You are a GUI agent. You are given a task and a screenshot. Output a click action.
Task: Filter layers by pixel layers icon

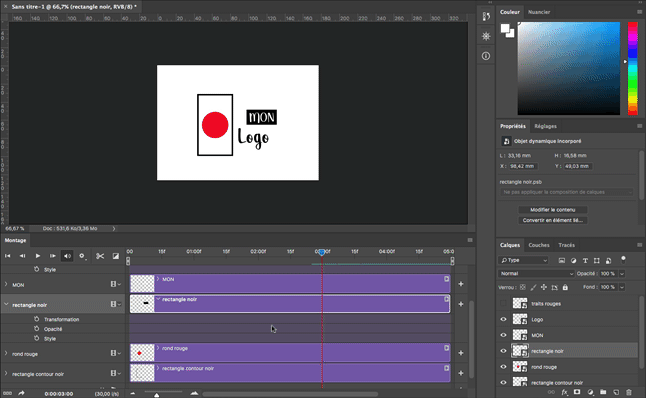(562, 260)
